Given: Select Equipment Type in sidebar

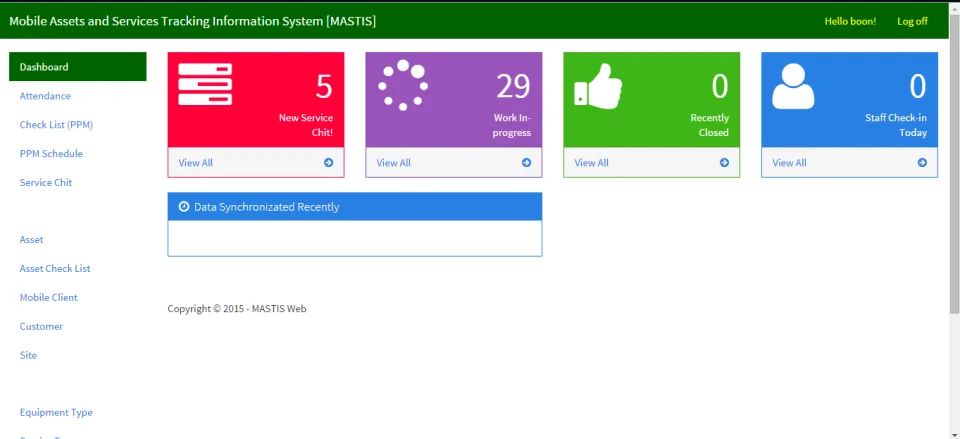Looking at the screenshot, I should click(56, 413).
